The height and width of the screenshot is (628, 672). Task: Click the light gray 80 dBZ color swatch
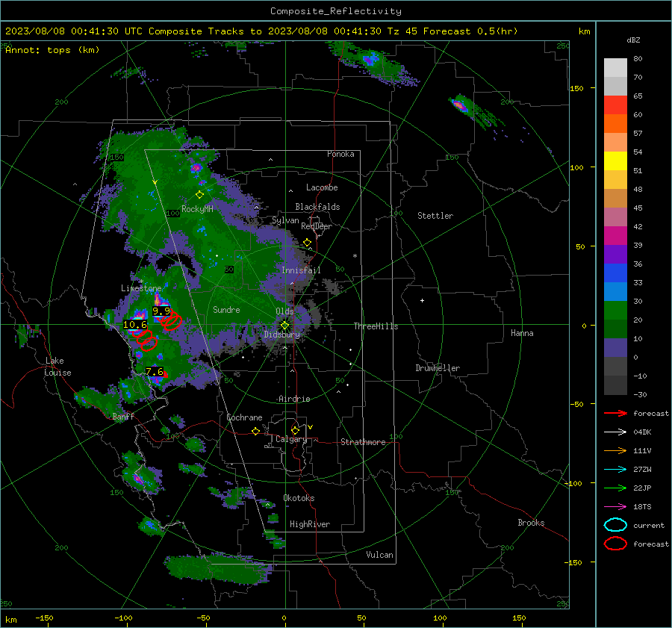pyautogui.click(x=615, y=67)
